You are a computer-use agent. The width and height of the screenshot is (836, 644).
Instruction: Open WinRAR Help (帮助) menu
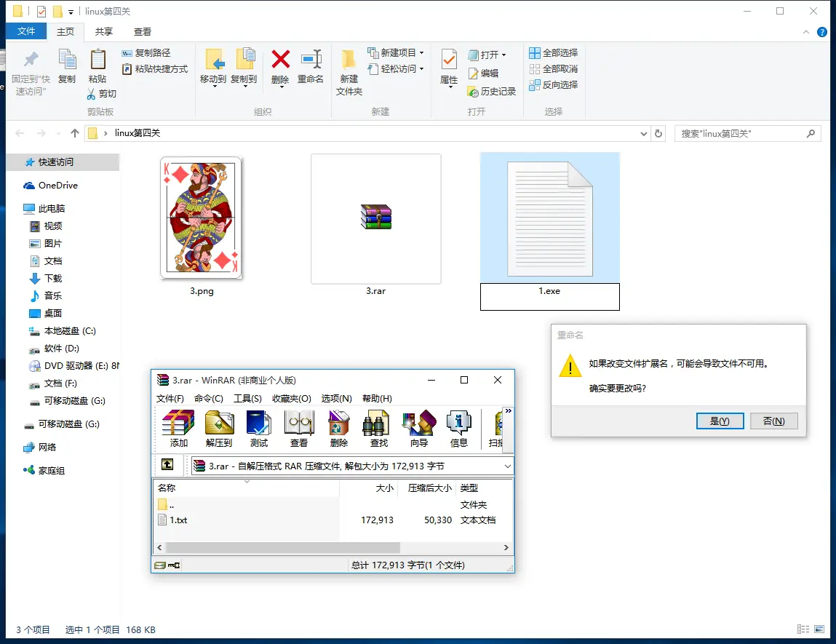coord(377,398)
